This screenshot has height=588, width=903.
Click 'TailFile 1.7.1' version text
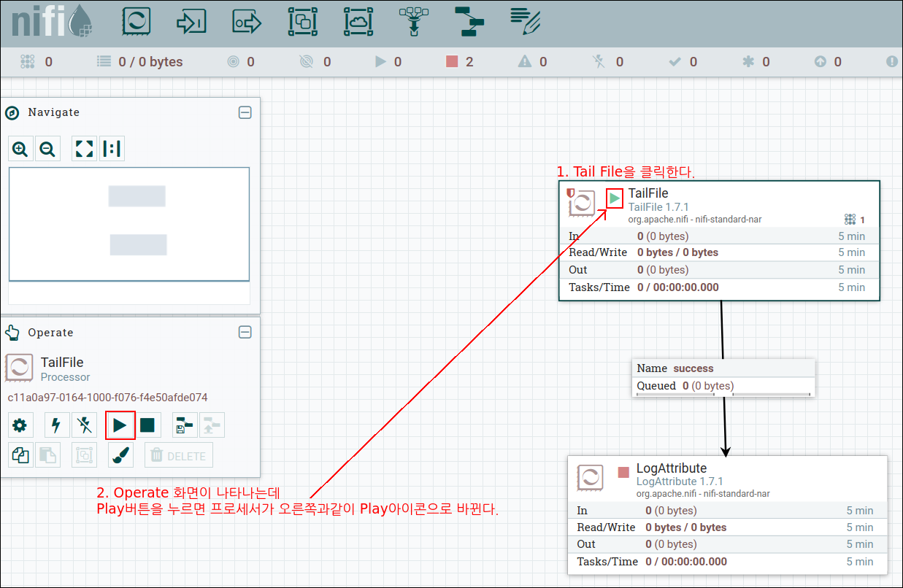(658, 207)
